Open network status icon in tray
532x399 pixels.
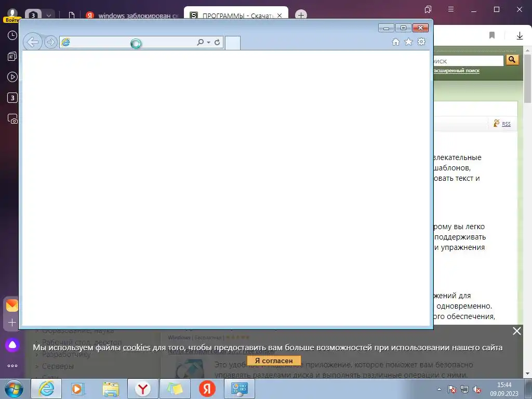[464, 389]
